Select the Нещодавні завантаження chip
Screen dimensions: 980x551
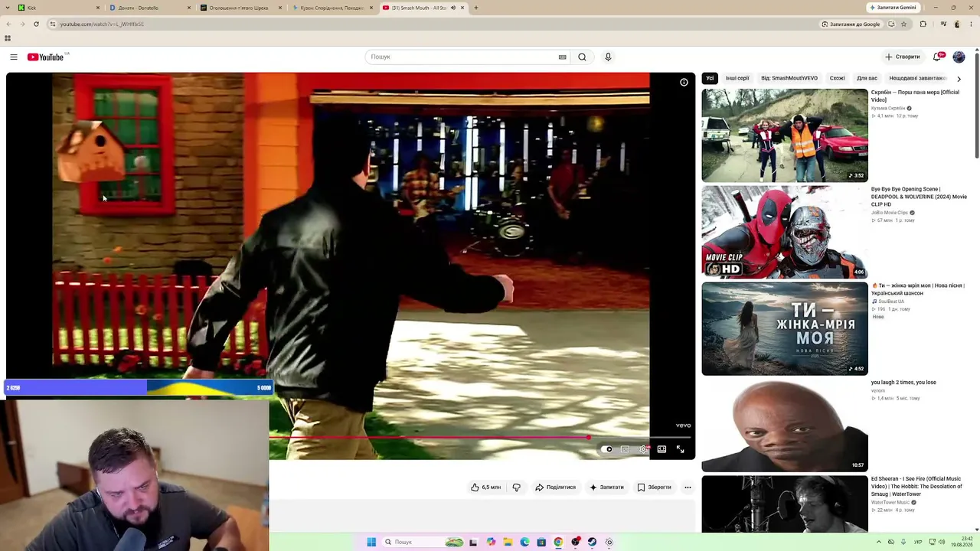point(918,78)
